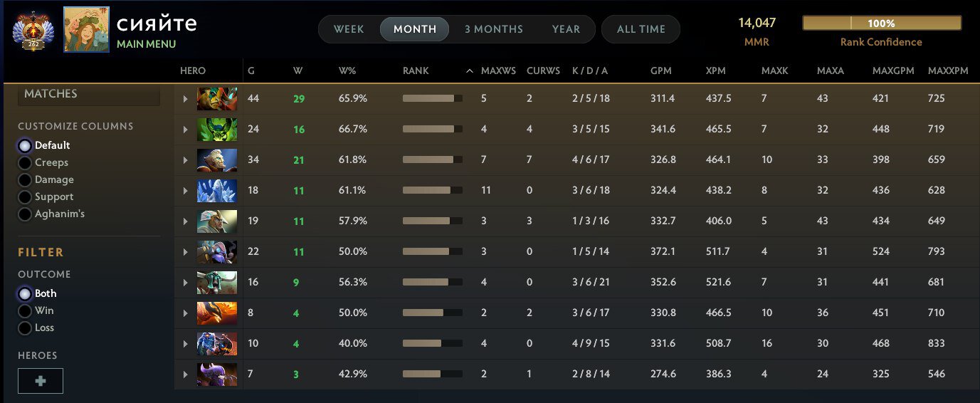Select the Creeps columns radio option
The width and height of the screenshot is (980, 403).
(25, 163)
